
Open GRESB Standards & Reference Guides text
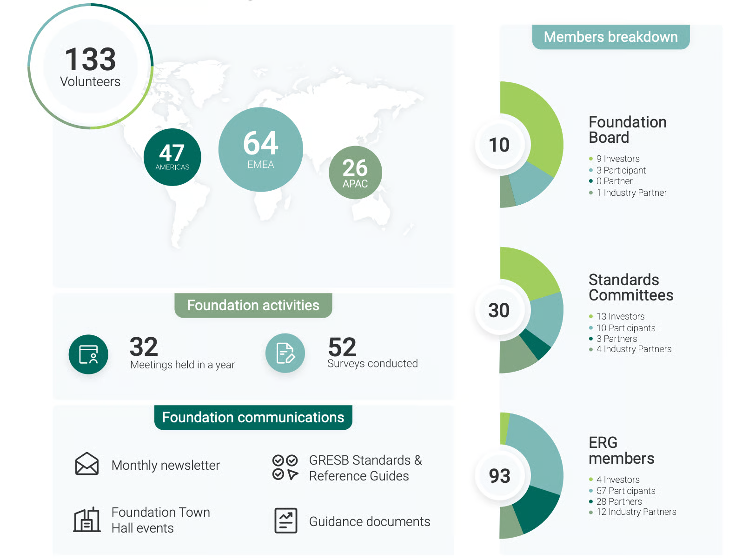point(365,468)
